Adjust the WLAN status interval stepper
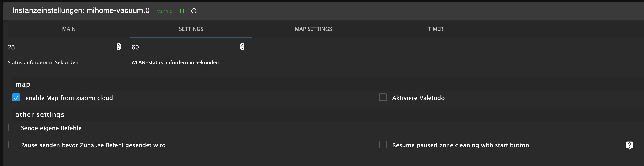Image resolution: width=644 pixels, height=166 pixels. (242, 47)
